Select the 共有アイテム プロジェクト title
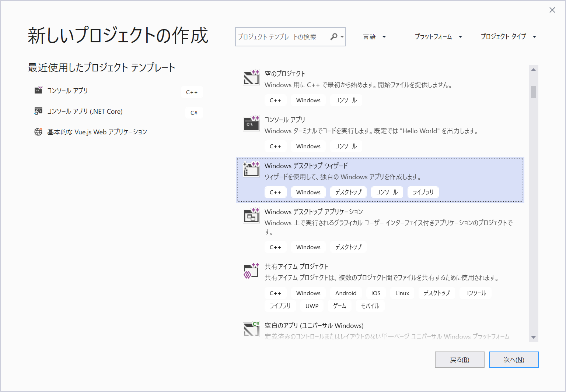The height and width of the screenshot is (392, 566). click(x=296, y=266)
